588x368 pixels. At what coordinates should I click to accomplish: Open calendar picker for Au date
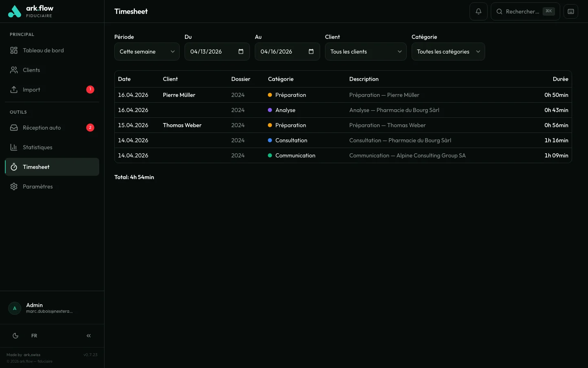pos(311,52)
